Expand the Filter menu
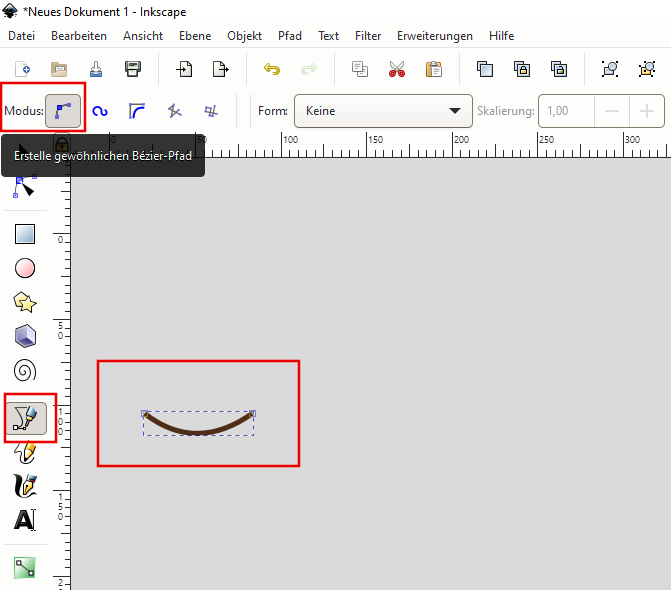The image size is (671, 590). 368,36
